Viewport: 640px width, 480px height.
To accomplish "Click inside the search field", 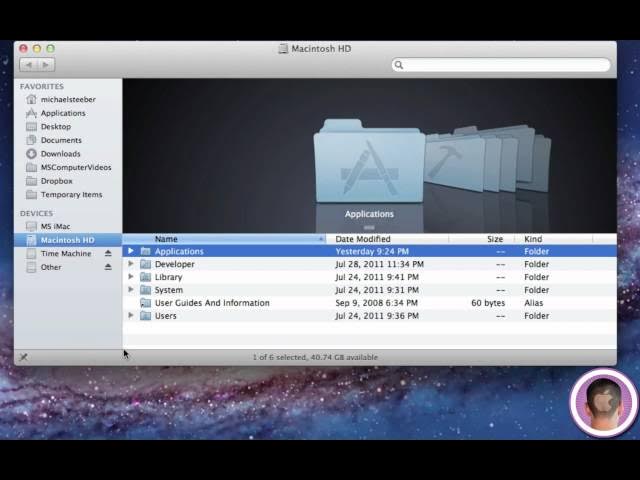I will click(501, 65).
